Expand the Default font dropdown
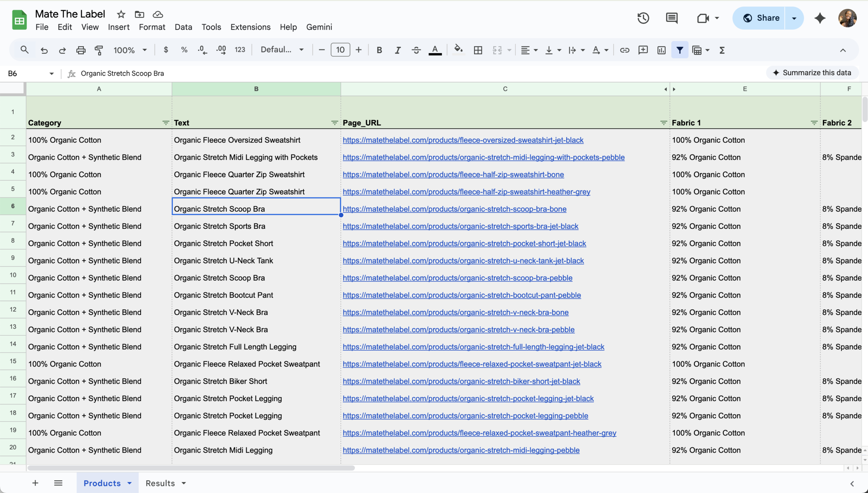The width and height of the screenshot is (868, 493). [x=282, y=50]
